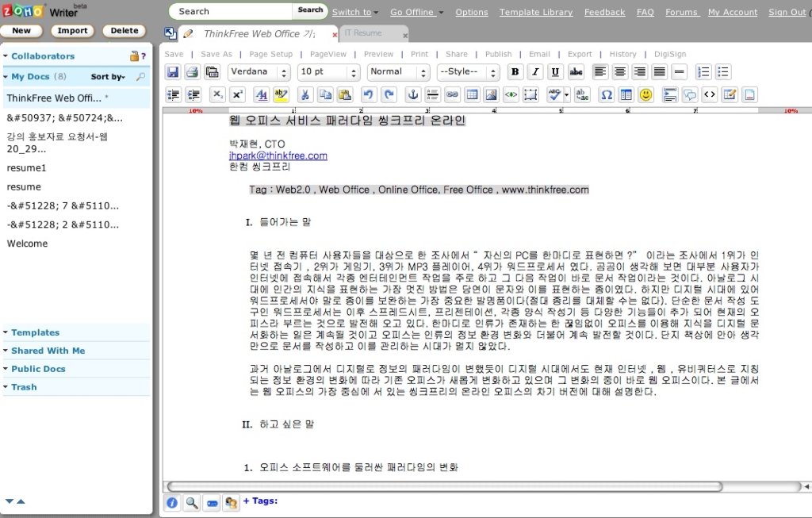
Task: Apply numbered list formatting
Action: (703, 72)
